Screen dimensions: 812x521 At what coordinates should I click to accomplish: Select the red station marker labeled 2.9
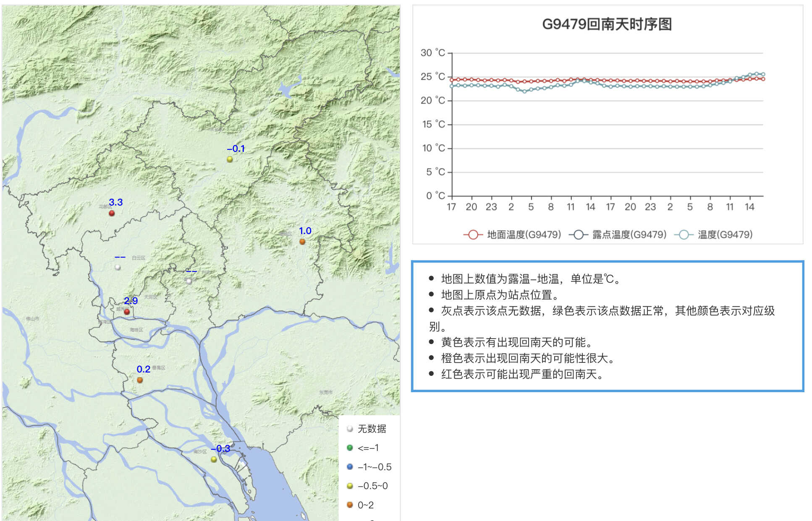coord(127,312)
